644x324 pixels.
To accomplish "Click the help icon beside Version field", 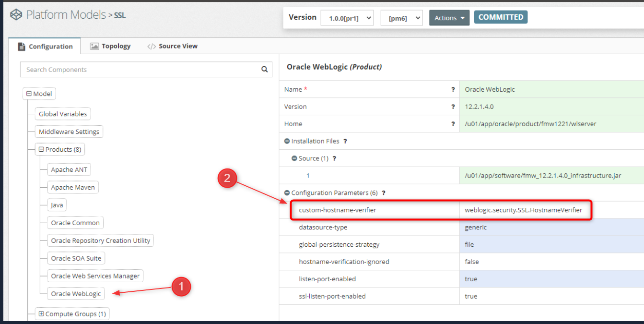I will (453, 107).
